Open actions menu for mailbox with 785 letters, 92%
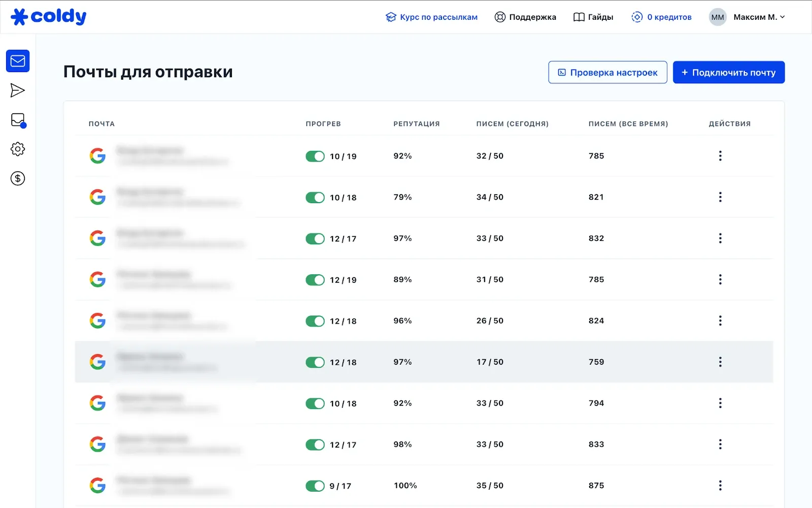Image resolution: width=812 pixels, height=508 pixels. click(x=720, y=156)
